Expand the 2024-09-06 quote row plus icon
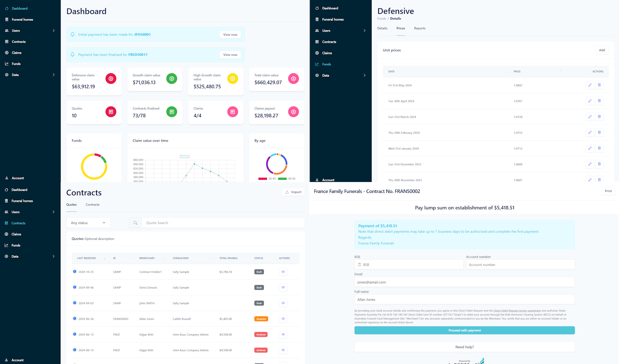Image resolution: width=619 pixels, height=364 pixels. pos(75,287)
